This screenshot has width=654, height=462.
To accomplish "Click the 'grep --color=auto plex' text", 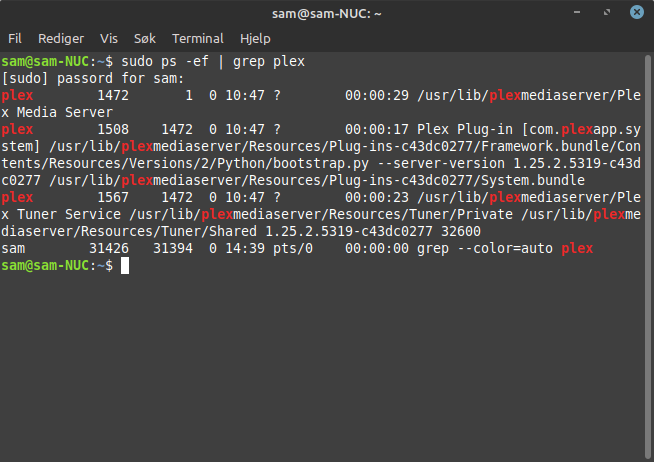I will [x=505, y=249].
